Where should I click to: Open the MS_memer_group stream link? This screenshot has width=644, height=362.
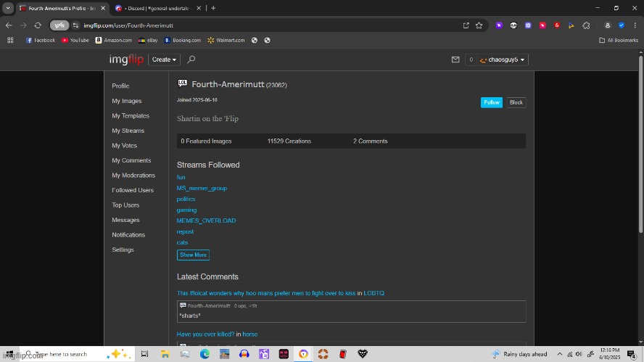pos(202,188)
